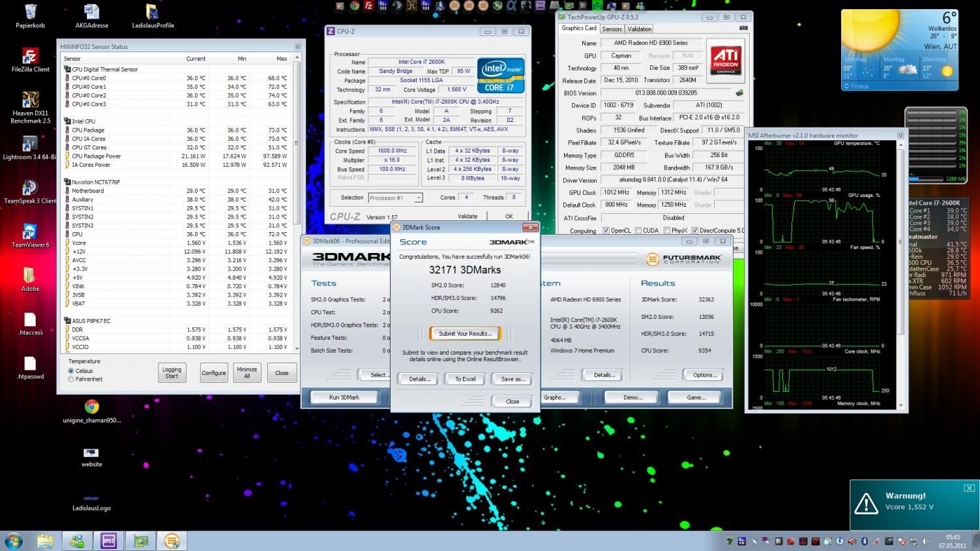
Task: Click Configure button in HWiNFO32
Action: (213, 373)
